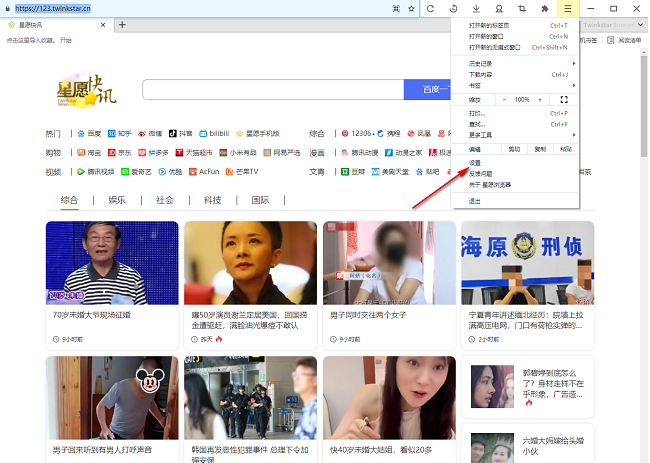This screenshot has height=463, width=650.
Task: Click the 男子同时交往两个女子 headline
Action: [x=368, y=315]
